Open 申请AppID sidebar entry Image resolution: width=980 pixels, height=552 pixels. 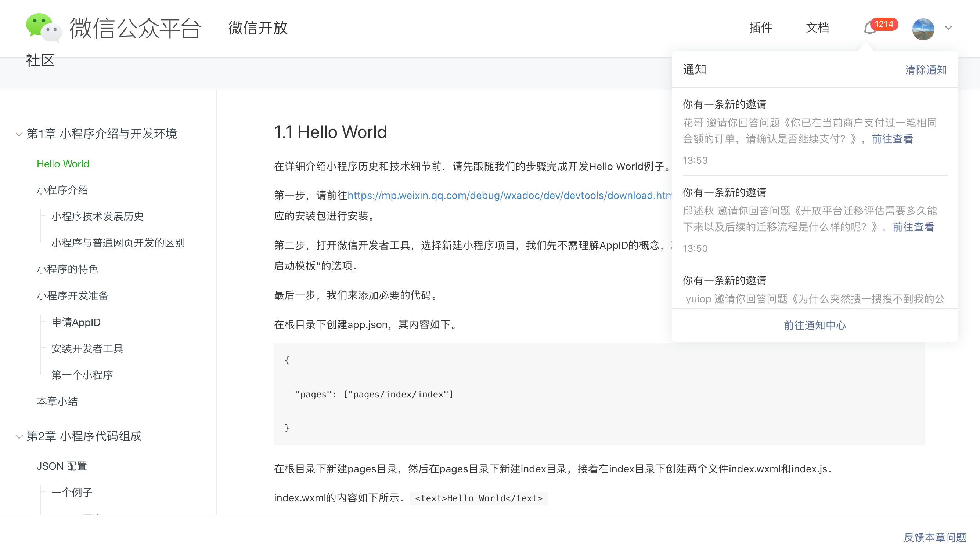click(76, 322)
